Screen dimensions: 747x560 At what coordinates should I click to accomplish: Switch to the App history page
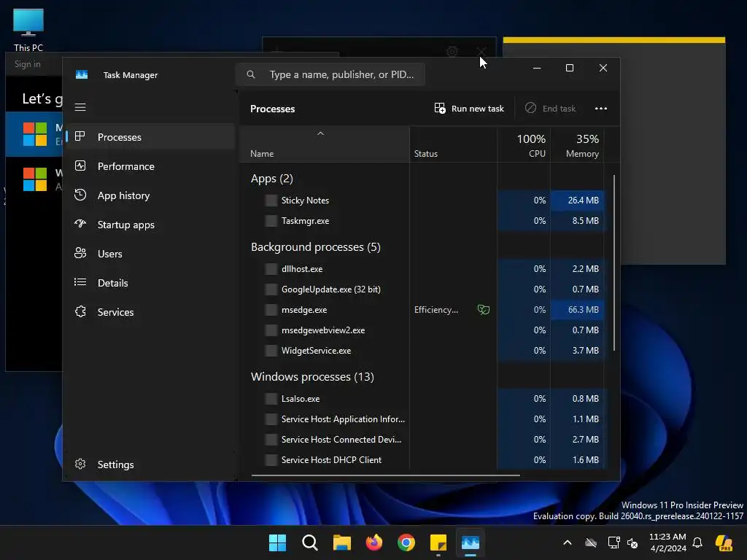[150, 195]
